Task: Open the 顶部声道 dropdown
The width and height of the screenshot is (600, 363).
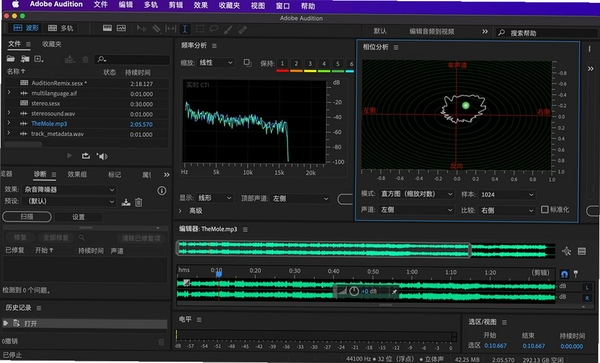Action: tap(300, 199)
